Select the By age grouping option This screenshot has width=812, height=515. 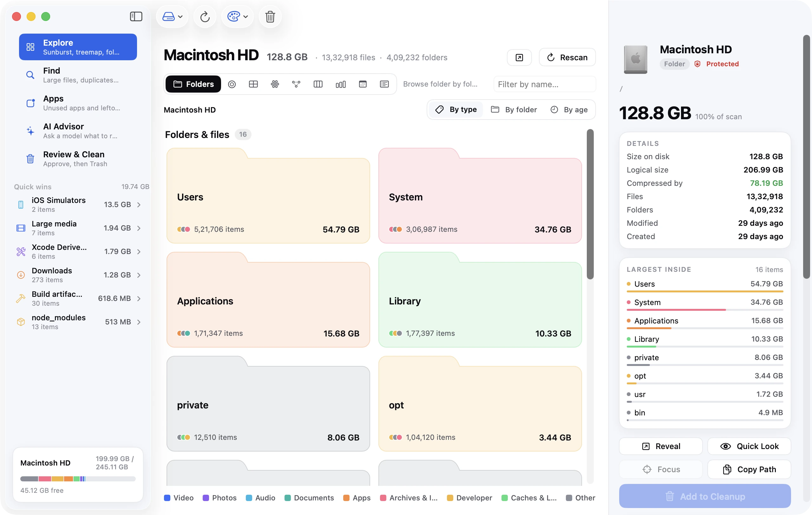[569, 109]
